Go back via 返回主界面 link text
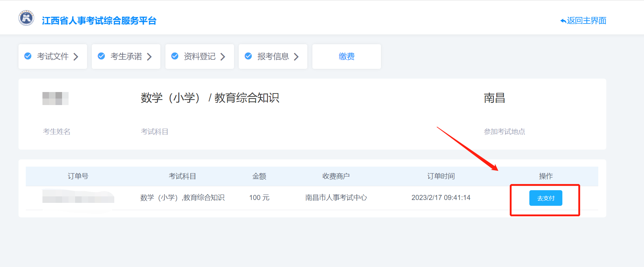The width and height of the screenshot is (644, 267). 586,21
